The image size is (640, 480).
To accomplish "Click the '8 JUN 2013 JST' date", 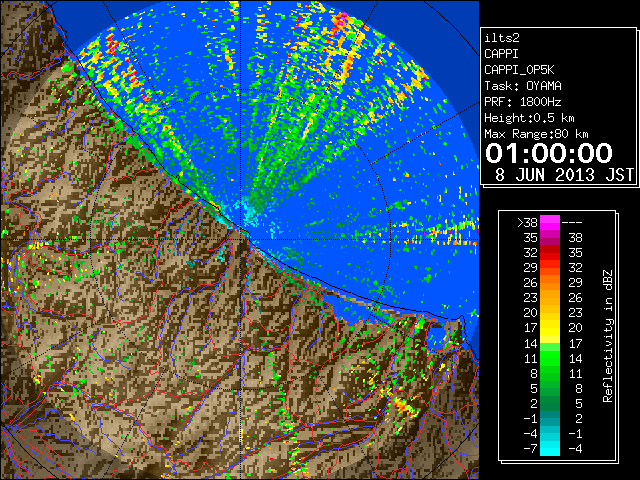I will (564, 175).
